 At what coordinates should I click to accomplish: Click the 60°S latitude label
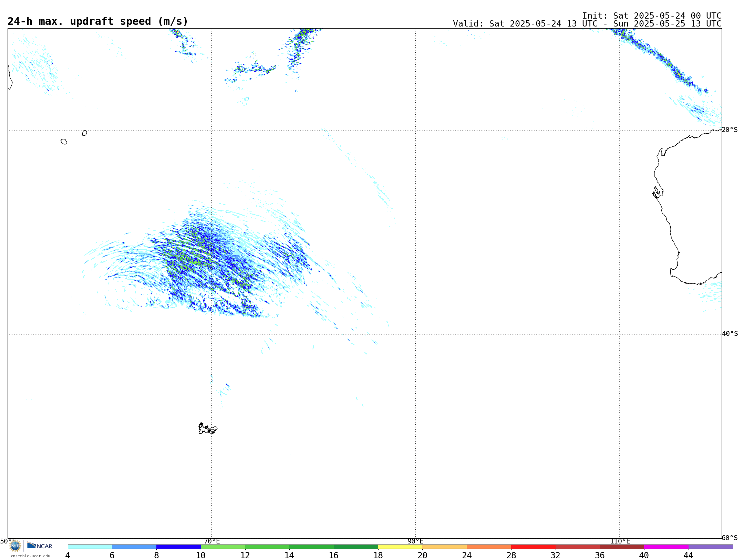(730, 538)
